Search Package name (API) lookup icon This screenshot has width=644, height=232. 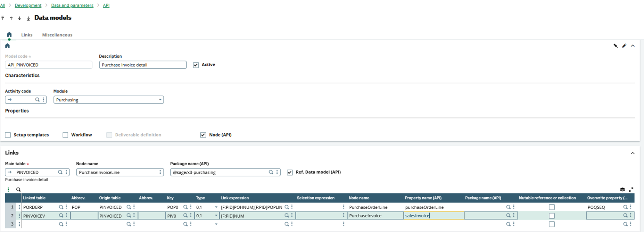click(x=271, y=172)
